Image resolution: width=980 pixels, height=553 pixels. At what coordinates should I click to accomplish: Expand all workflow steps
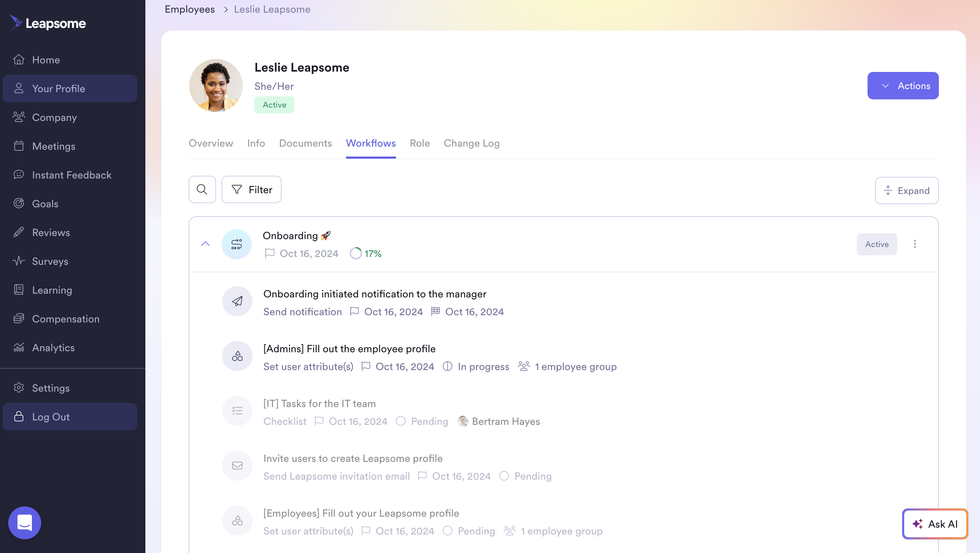(907, 191)
